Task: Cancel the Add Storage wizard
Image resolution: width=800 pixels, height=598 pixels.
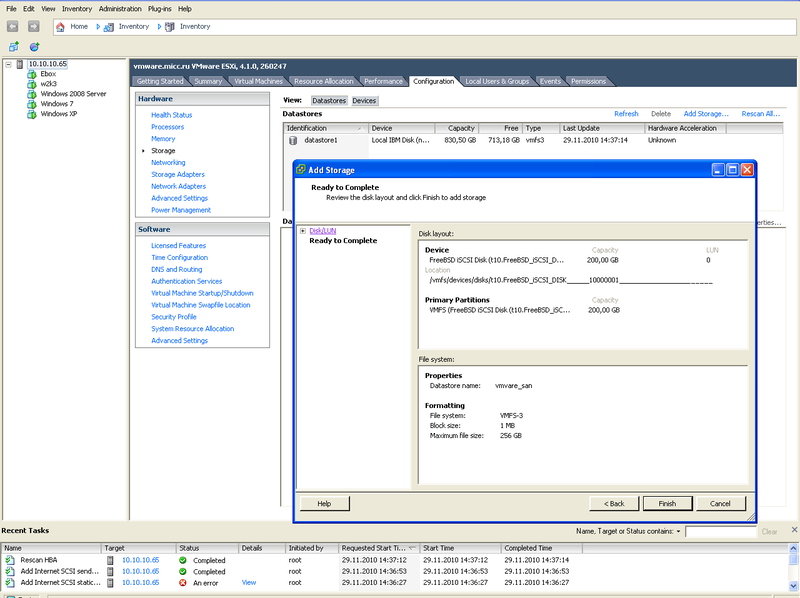Action: (720, 504)
